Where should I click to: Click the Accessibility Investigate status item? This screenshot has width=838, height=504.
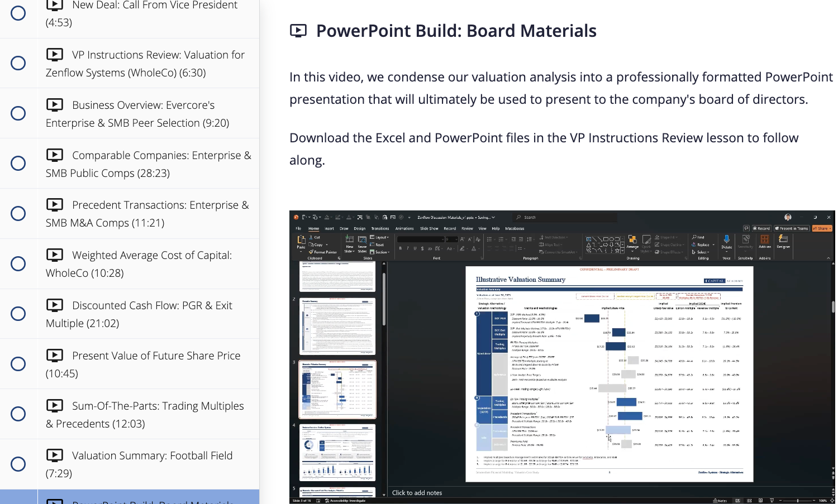(x=345, y=501)
